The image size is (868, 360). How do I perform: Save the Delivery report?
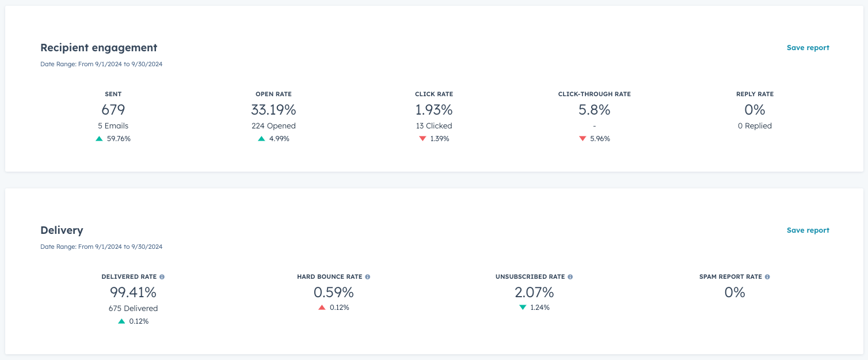(x=808, y=230)
